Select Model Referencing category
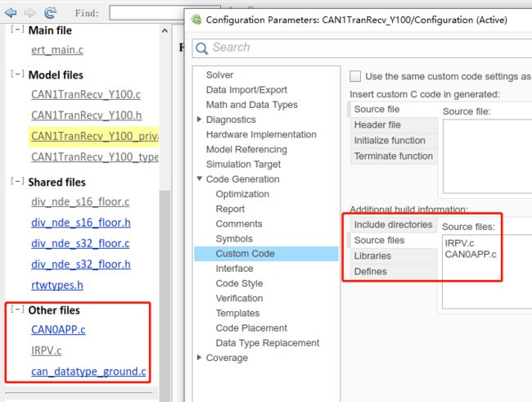 click(246, 150)
